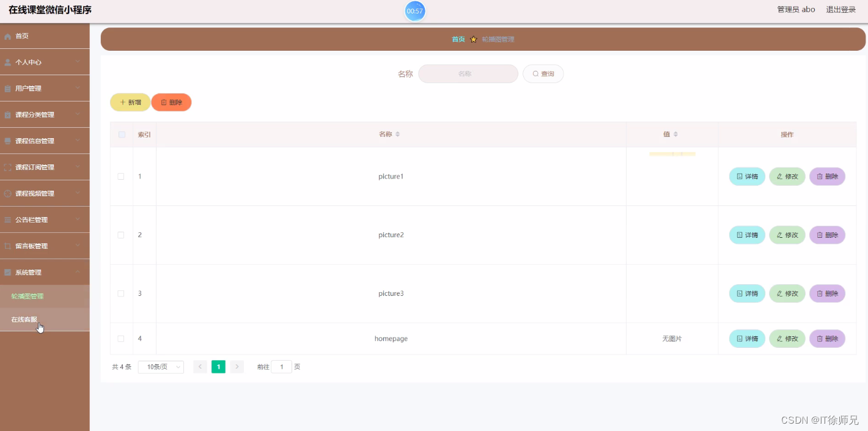Click the icon beside 留言板管理
Screen dimensions: 868x431
click(x=8, y=246)
